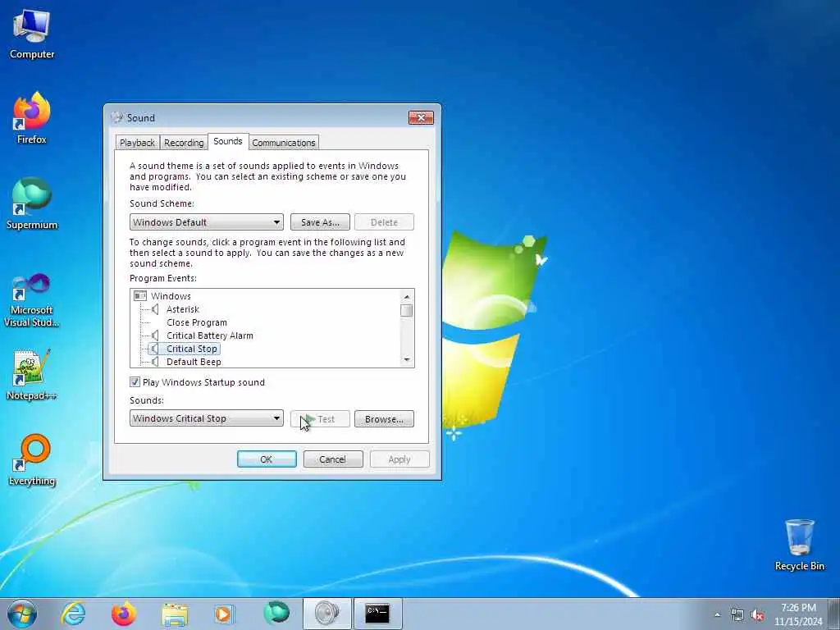
Task: Select the Critical Stop event
Action: pos(192,349)
